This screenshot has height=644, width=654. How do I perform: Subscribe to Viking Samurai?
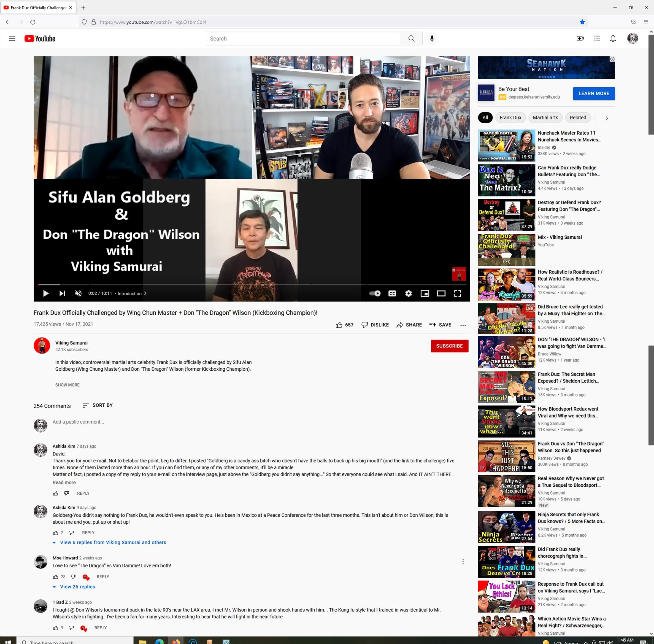click(449, 346)
